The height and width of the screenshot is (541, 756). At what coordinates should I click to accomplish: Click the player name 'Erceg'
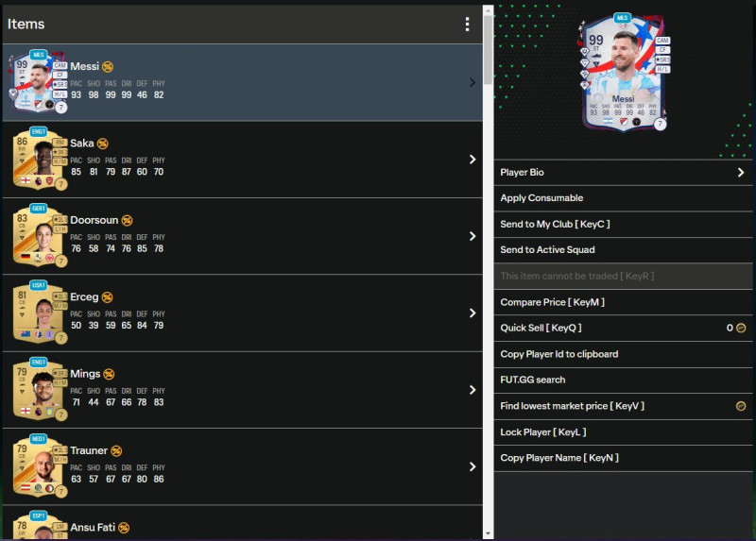(84, 296)
